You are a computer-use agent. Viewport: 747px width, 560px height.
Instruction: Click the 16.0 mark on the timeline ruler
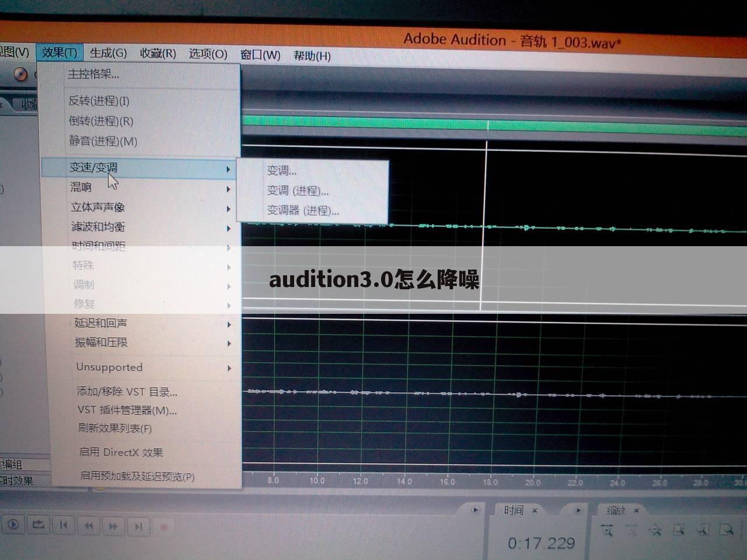click(x=447, y=481)
